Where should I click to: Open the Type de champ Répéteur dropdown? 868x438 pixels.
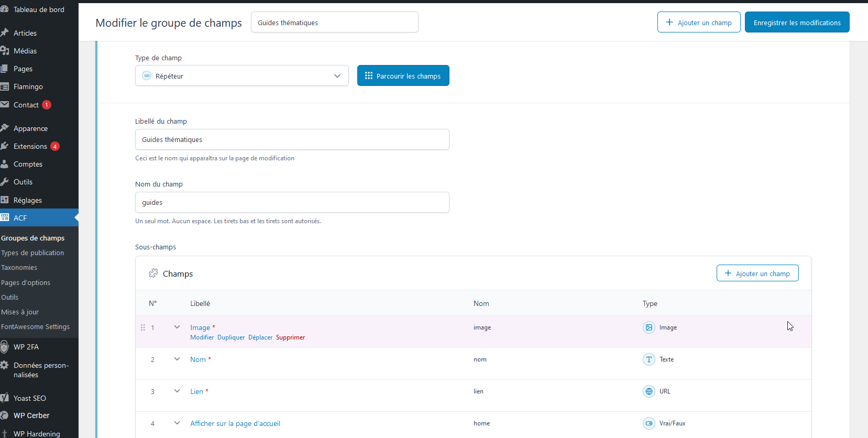tap(241, 76)
